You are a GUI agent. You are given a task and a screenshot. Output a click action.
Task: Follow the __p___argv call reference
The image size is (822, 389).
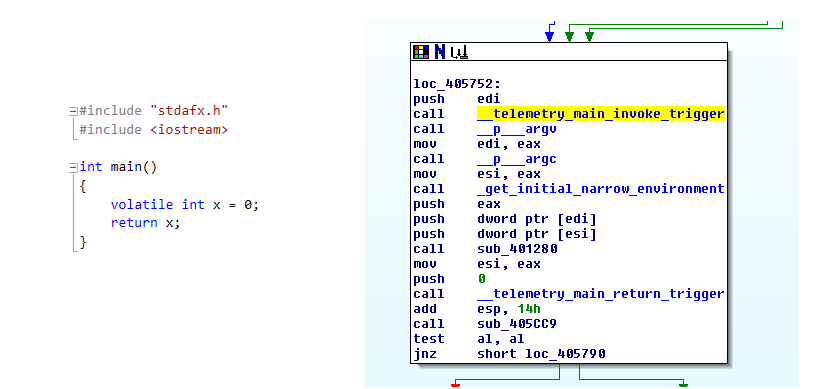[x=516, y=129]
